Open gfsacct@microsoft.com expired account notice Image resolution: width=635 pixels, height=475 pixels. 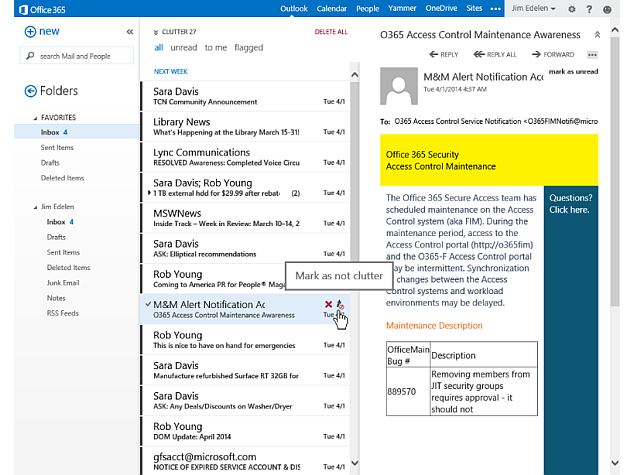[x=245, y=461]
